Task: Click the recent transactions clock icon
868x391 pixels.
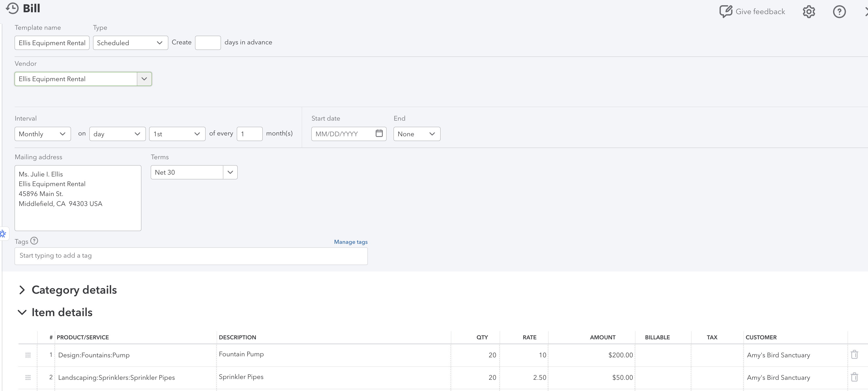Action: [12, 8]
